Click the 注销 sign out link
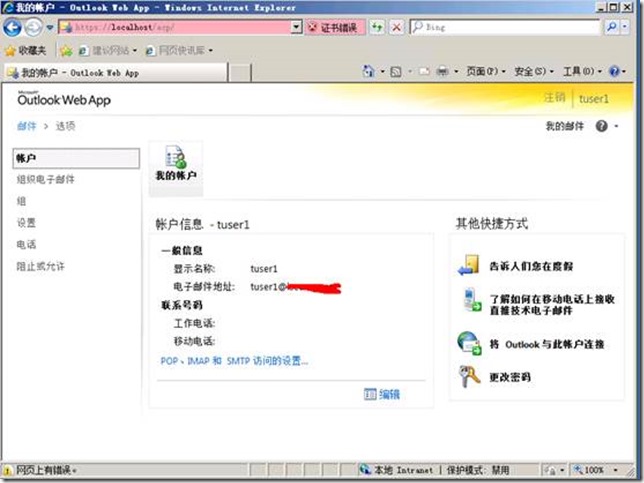Viewport: 644px width, 483px height. 554,98
